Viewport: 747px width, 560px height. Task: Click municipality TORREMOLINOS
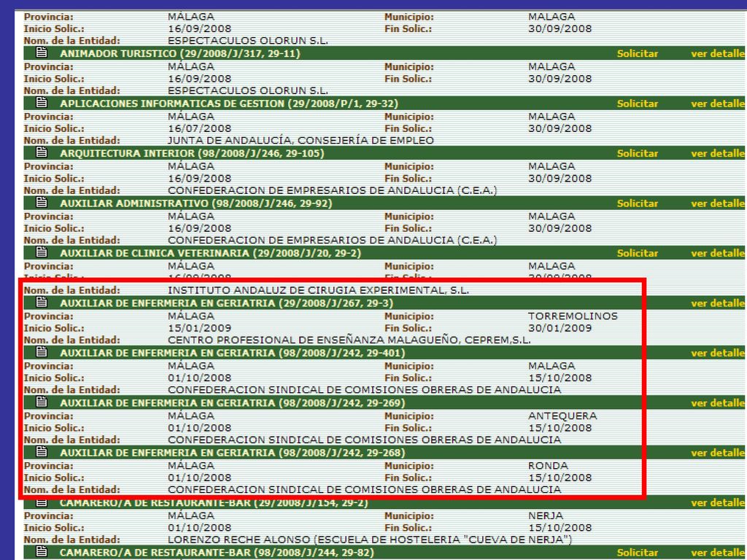click(x=573, y=316)
